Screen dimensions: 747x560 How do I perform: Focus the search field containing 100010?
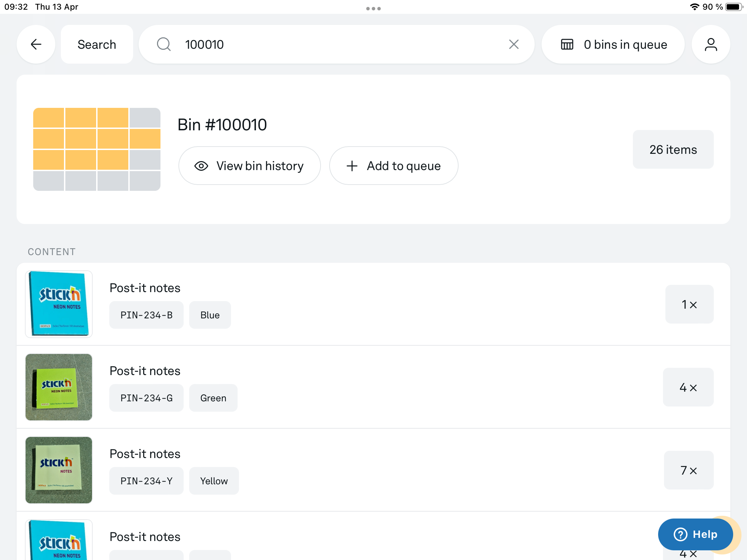336,44
